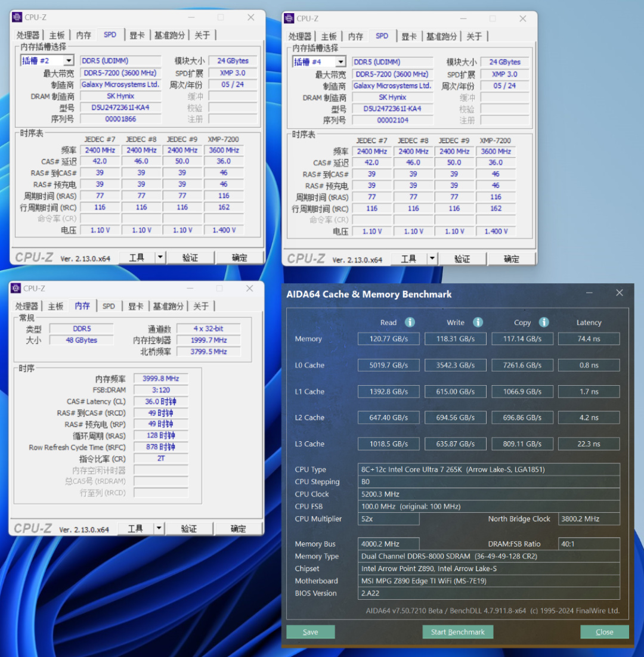Expand 工具 arrow in slot #4 window
The image size is (644, 657).
(432, 259)
